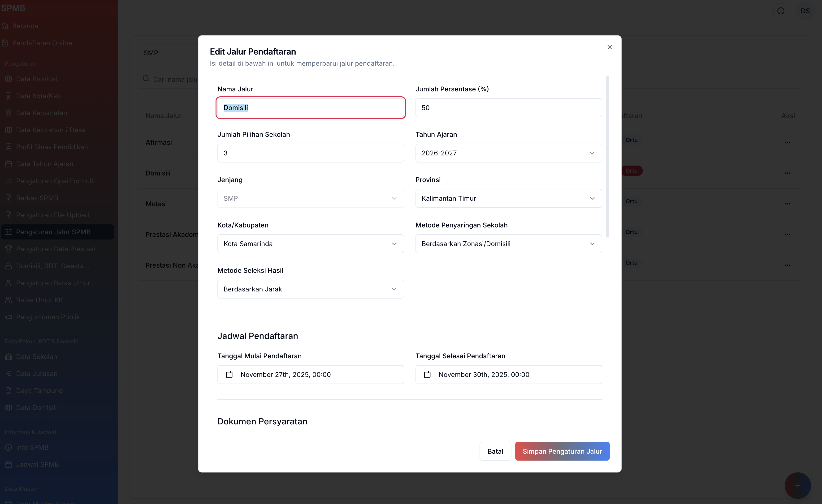This screenshot has width=822, height=504.
Task: Open the Kota/Kabupaten dropdown
Action: pyautogui.click(x=310, y=244)
